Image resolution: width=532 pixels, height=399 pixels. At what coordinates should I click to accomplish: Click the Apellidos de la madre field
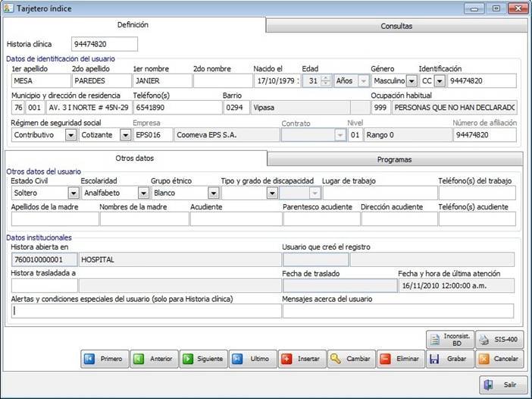point(55,219)
